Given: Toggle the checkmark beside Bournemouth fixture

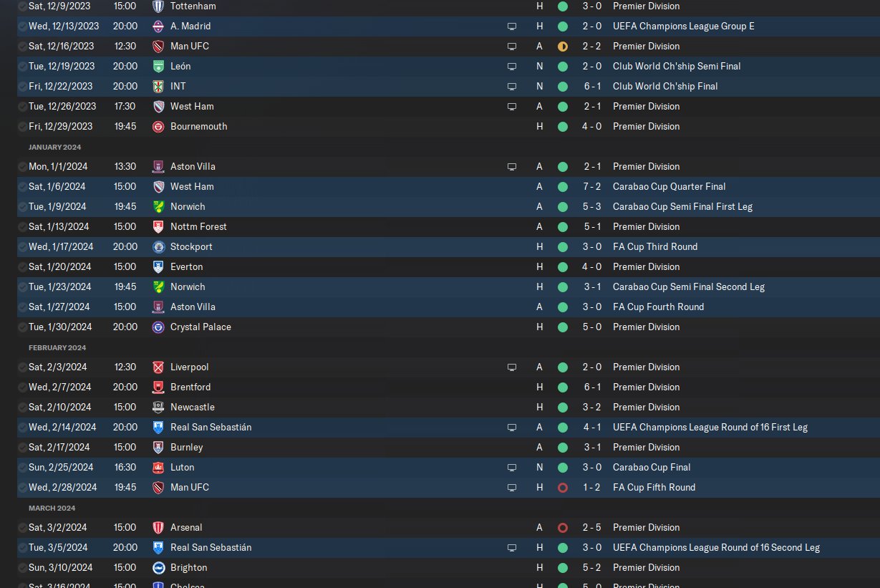Looking at the screenshot, I should pyautogui.click(x=22, y=126).
